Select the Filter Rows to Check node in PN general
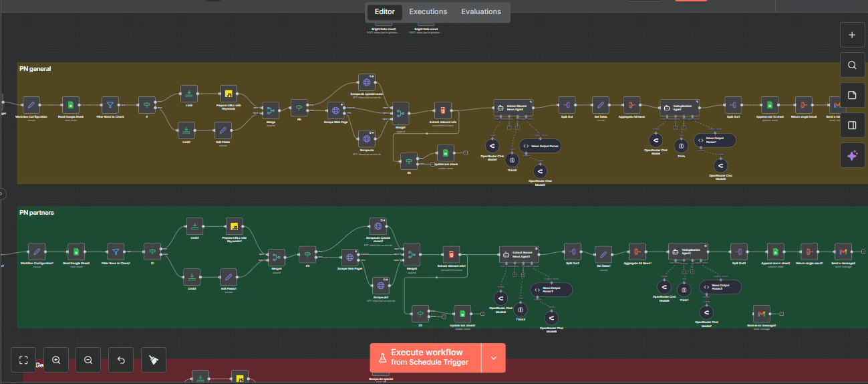Screen dimensions: 868x384 110,104
